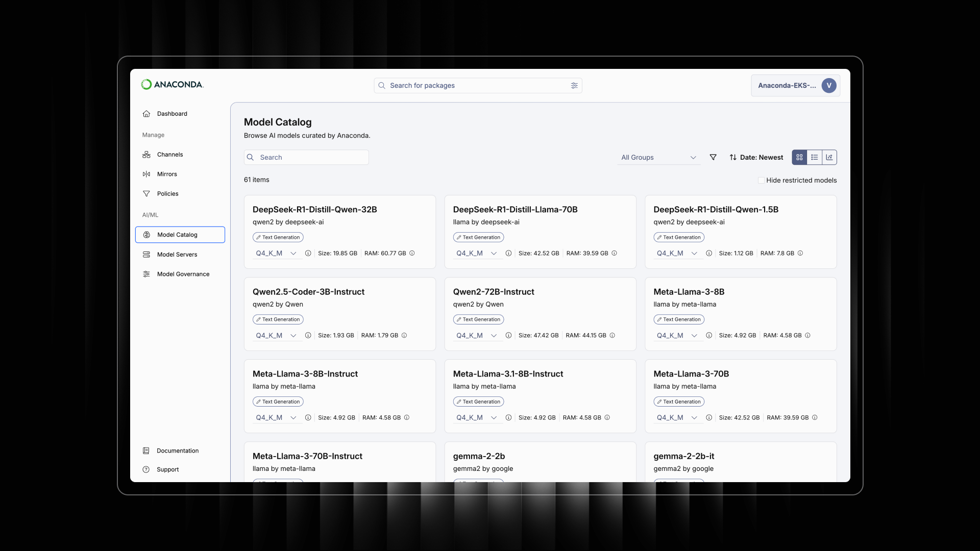Click info icon beside DeepSeek-R1-Distill-Qwen-32B RAM
The width and height of the screenshot is (980, 551).
point(412,253)
